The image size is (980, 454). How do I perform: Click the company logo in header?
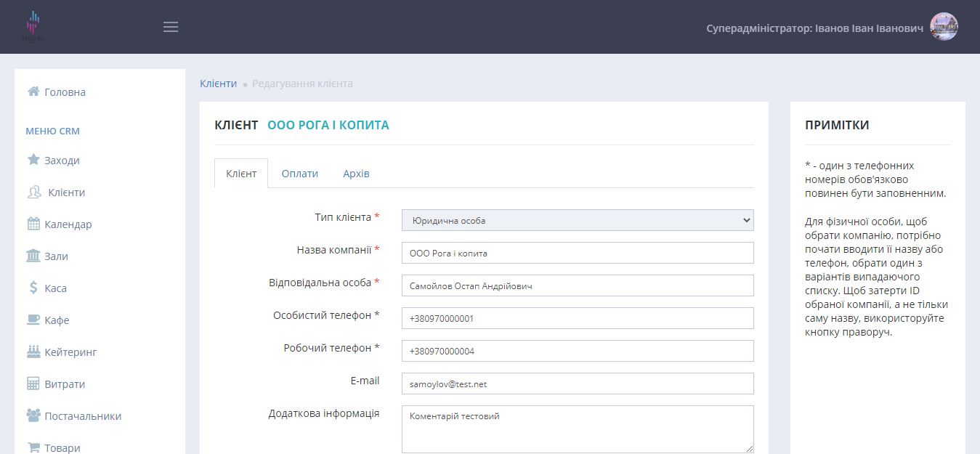click(33, 27)
